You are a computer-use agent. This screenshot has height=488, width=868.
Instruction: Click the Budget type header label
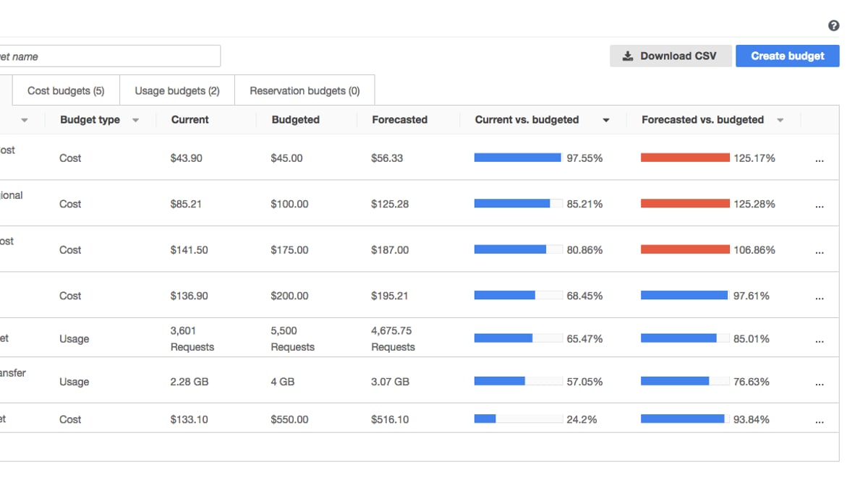[90, 120]
